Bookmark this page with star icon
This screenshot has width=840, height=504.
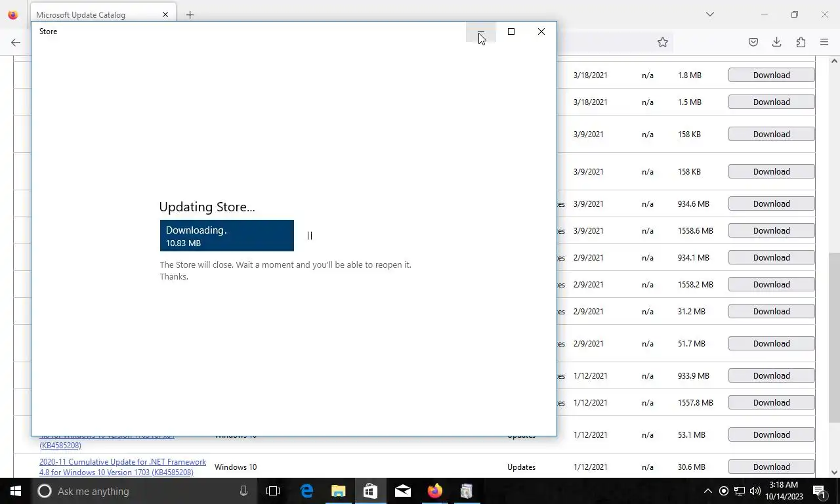663,42
